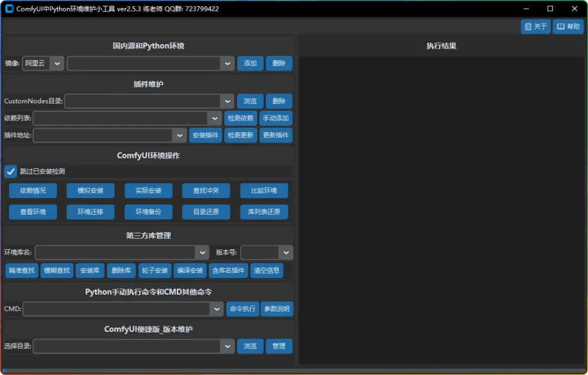Screen dimensions: 588x375
Task: Click the 关于 (About) icon button
Action: (x=535, y=26)
